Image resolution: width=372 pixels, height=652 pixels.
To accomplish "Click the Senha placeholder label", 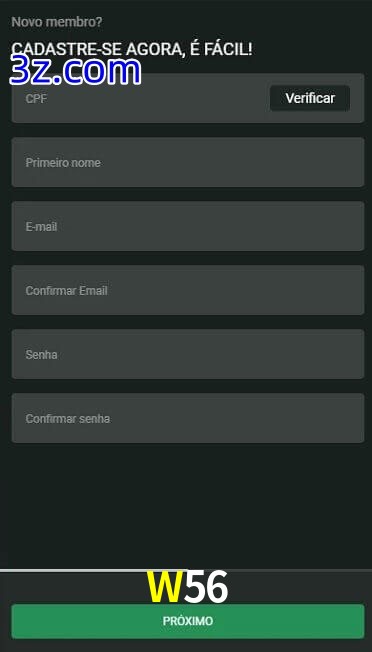I will (x=42, y=355).
